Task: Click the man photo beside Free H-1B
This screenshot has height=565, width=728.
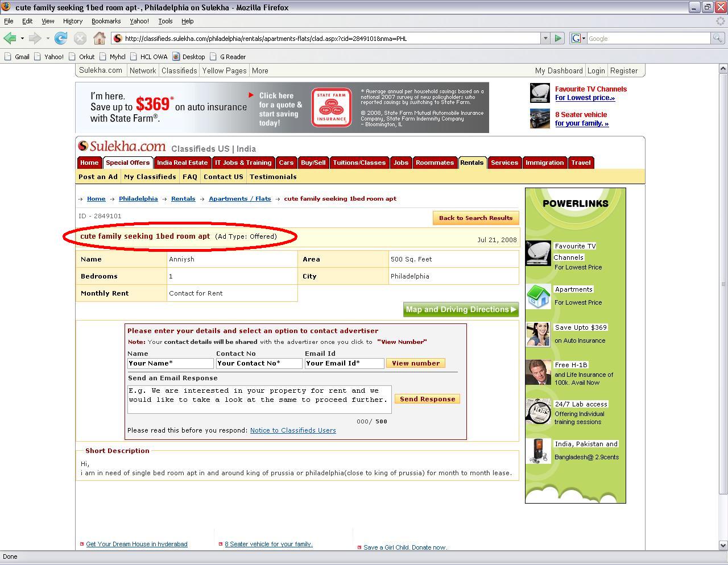Action: click(x=538, y=372)
